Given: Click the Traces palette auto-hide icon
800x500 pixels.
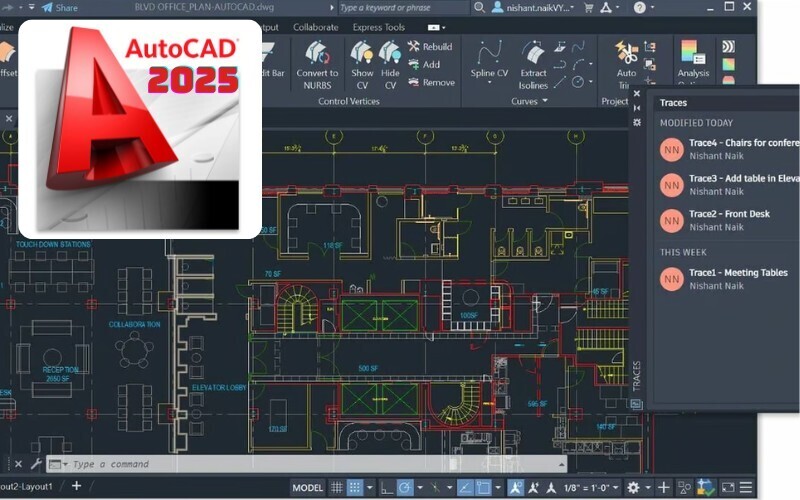Looking at the screenshot, I should point(637,108).
